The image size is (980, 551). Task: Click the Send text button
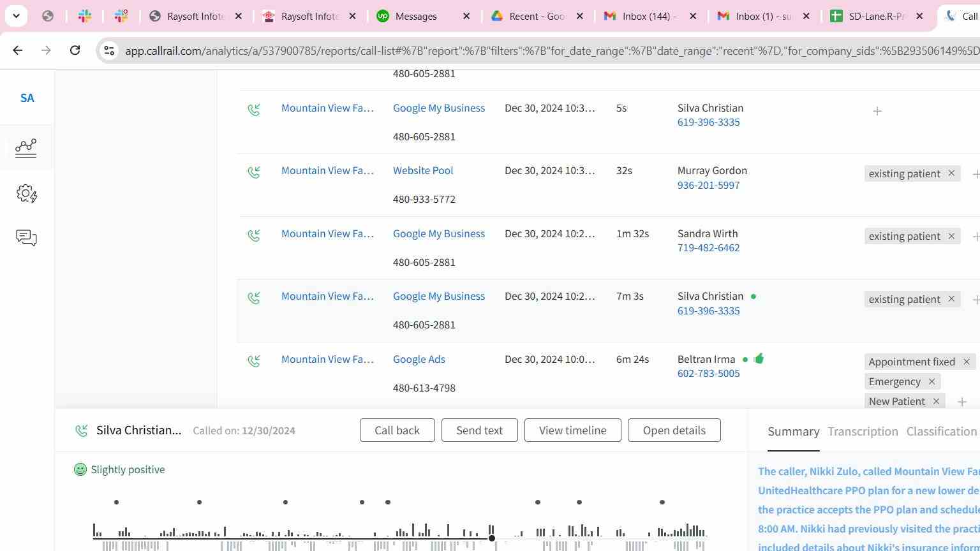pos(479,430)
